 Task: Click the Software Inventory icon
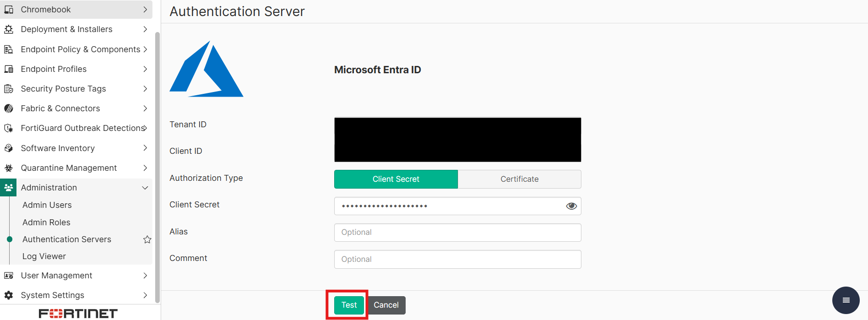coord(9,148)
